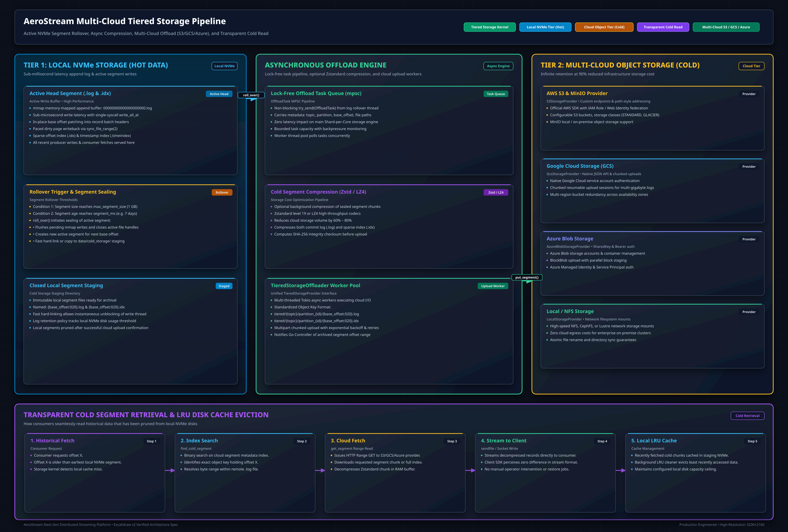This screenshot has height=532, width=788.
Task: Click the Step 3 badge on Cloud Fetch
Action: (452, 441)
